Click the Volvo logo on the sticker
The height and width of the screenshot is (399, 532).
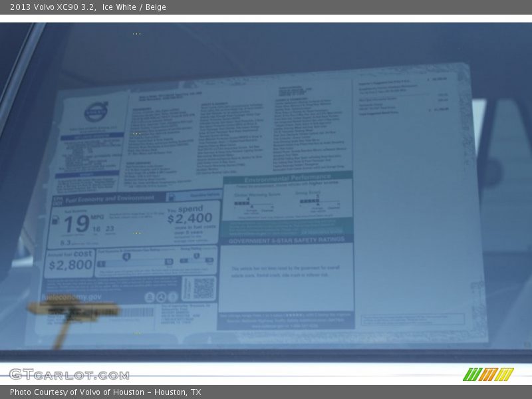tap(96, 112)
